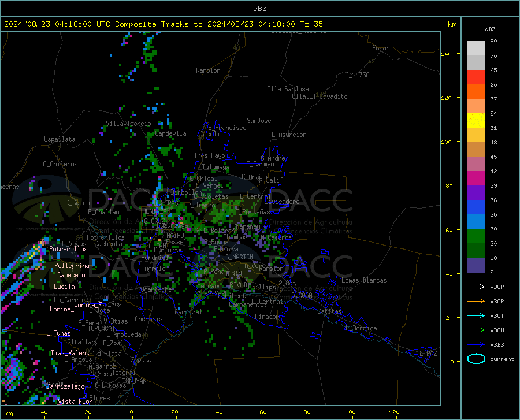520x420 pixels.
Task: Pick the yellow swatch between 54 and 51
Action: tap(476, 121)
